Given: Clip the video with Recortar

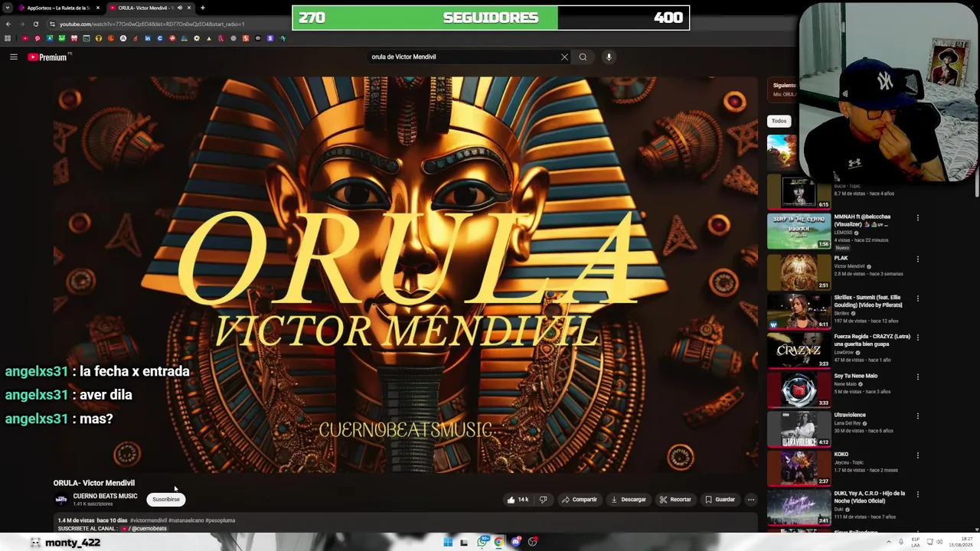Looking at the screenshot, I should coord(675,500).
